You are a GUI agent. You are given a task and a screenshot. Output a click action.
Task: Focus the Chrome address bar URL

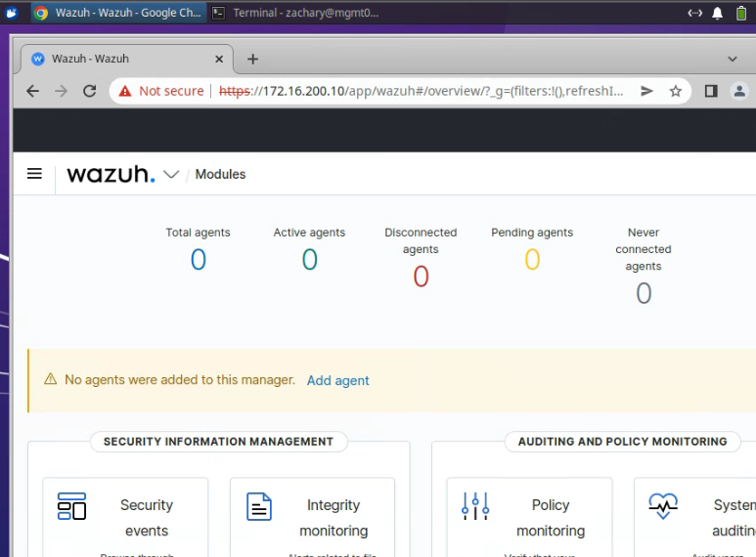pyautogui.click(x=421, y=91)
